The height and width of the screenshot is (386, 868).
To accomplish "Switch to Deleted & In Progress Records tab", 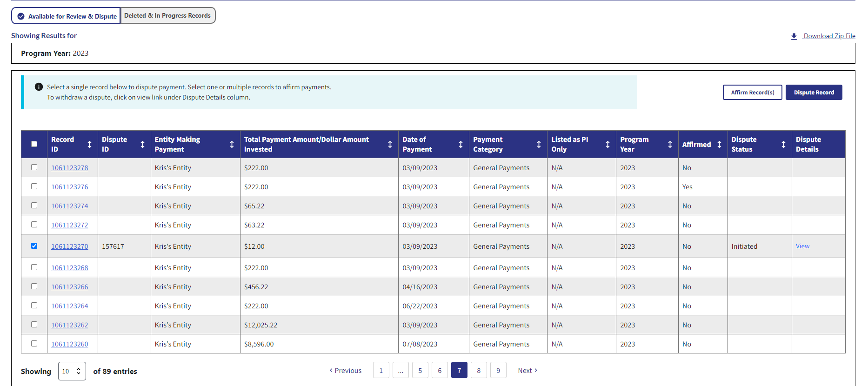I will click(167, 15).
